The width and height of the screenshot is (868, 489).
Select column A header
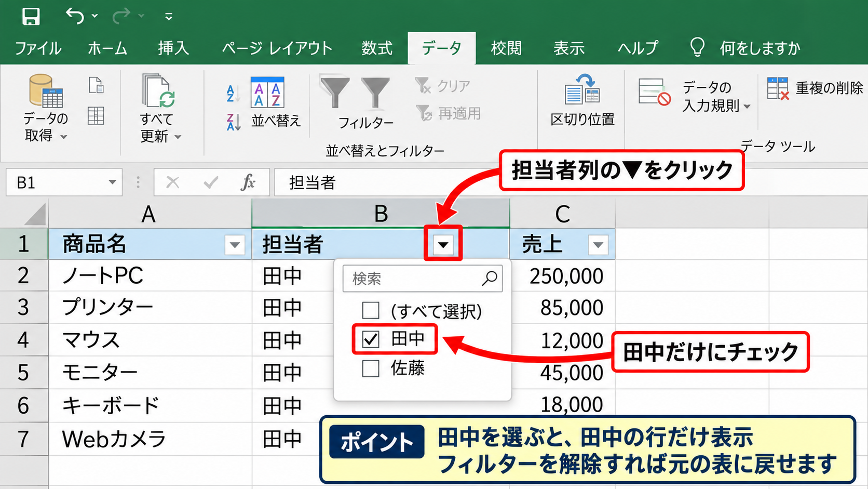[x=150, y=214]
